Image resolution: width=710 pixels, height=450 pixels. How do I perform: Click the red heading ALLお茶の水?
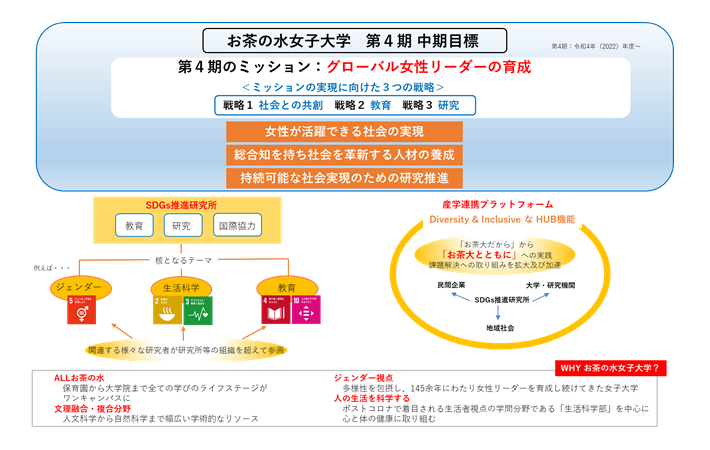click(79, 378)
